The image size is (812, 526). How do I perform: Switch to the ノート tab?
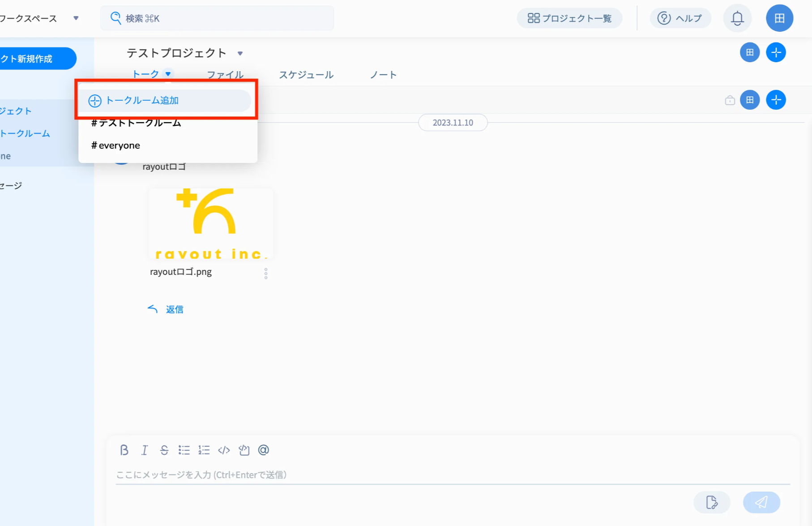(384, 75)
